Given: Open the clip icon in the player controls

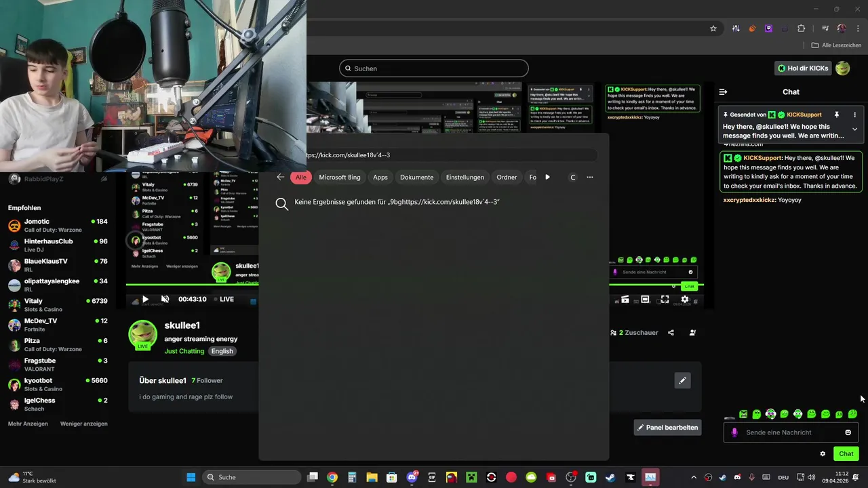Looking at the screenshot, I should 625,299.
